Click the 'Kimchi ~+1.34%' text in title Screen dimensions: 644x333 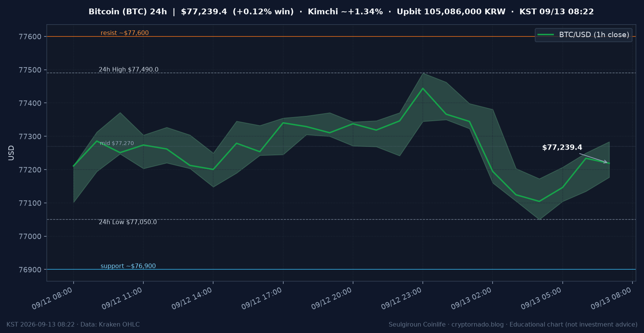coord(345,12)
